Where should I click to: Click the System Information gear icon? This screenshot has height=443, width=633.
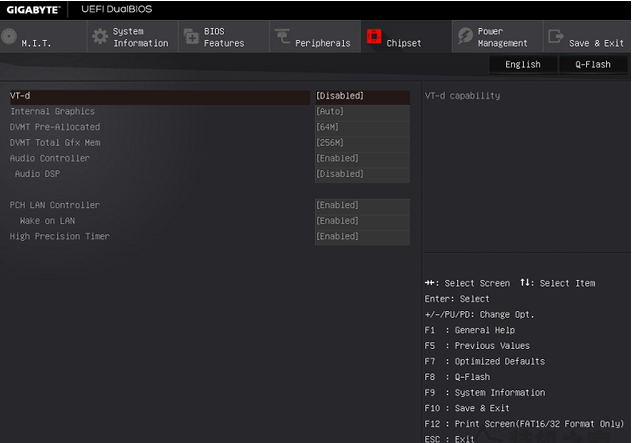click(100, 36)
